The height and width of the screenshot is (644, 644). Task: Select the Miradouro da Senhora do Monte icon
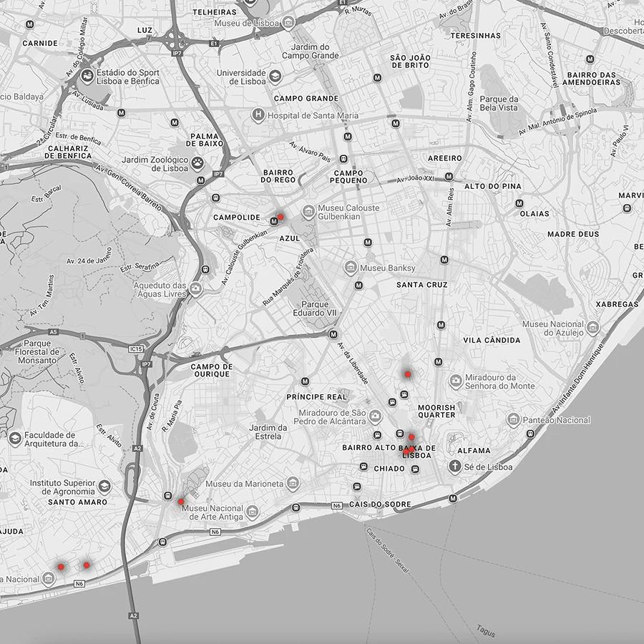[455, 381]
